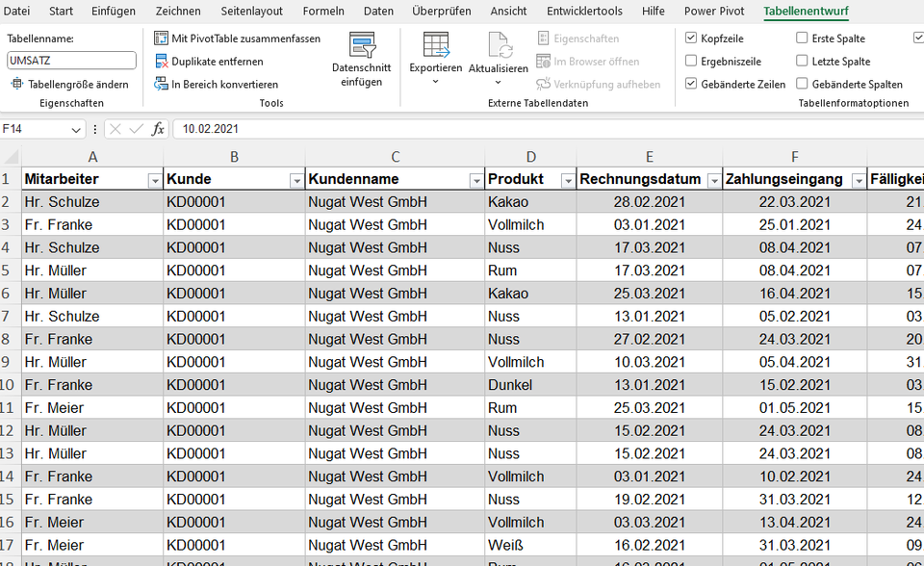Image resolution: width=924 pixels, height=566 pixels.
Task: Open the Produkt column filter dropdown
Action: click(568, 179)
